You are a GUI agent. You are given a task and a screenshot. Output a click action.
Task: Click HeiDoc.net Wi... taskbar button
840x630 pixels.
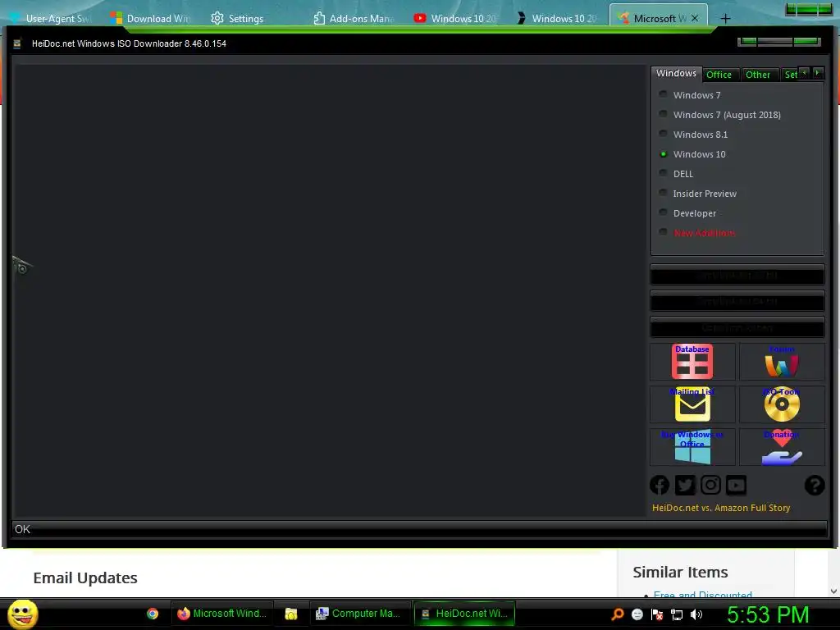[464, 614]
